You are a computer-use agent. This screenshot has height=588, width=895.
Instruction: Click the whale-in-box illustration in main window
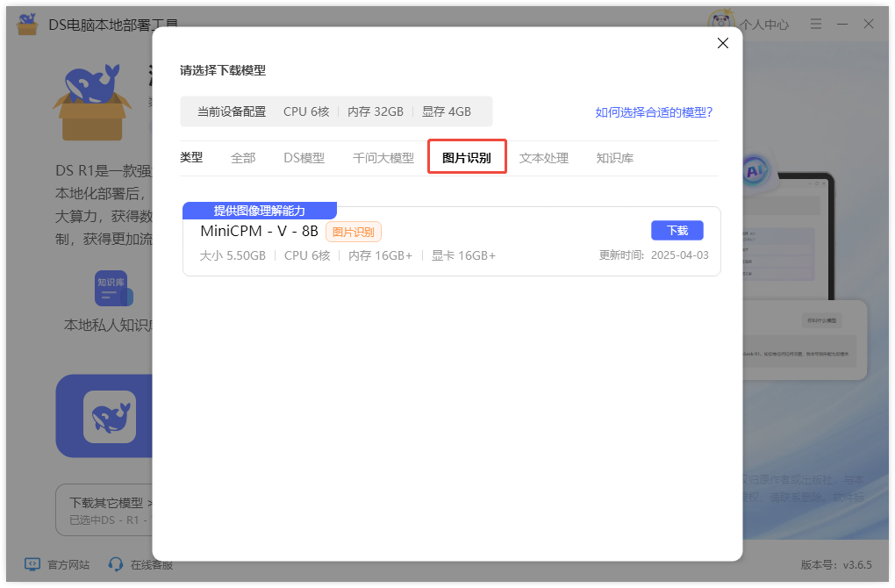pos(92,102)
